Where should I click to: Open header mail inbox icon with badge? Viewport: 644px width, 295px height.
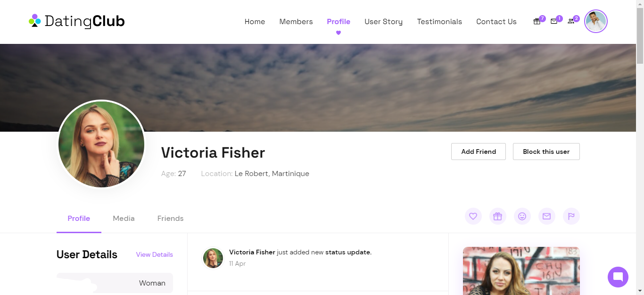point(554,21)
